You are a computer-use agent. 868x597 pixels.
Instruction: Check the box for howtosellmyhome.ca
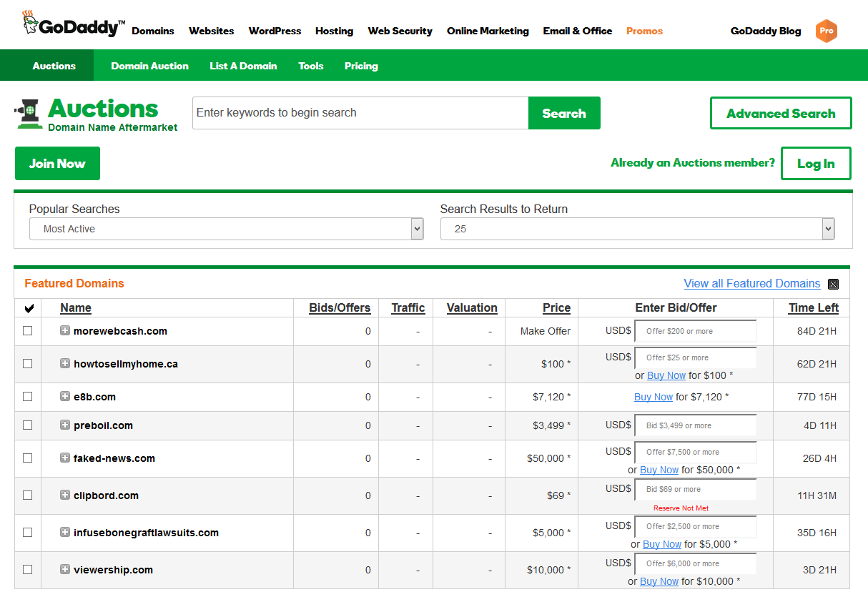pyautogui.click(x=28, y=363)
